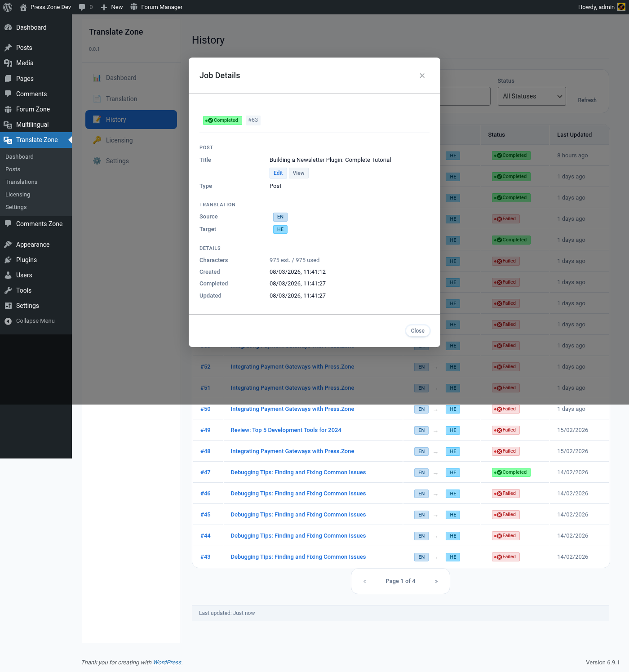Click the Page 1 of 4 indicator
629x672 pixels.
pyautogui.click(x=400, y=581)
